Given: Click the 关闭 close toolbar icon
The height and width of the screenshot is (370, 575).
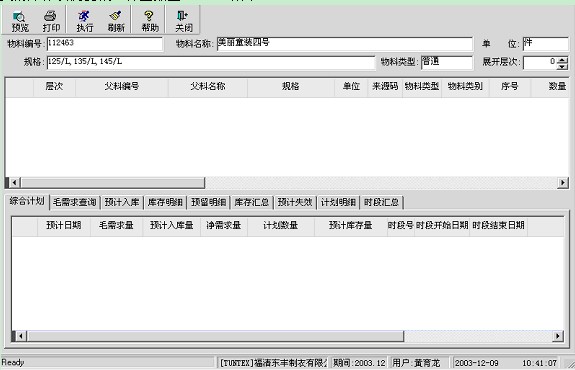Looking at the screenshot, I should click(183, 21).
